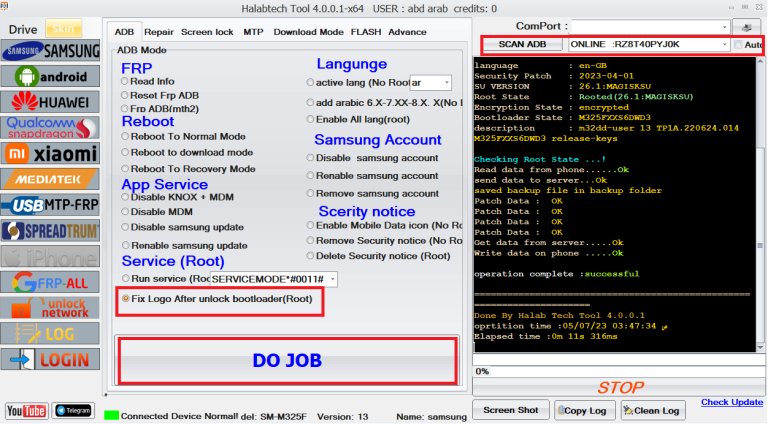Select Reboot to download mode
The width and height of the screenshot is (768, 424).
187,152
